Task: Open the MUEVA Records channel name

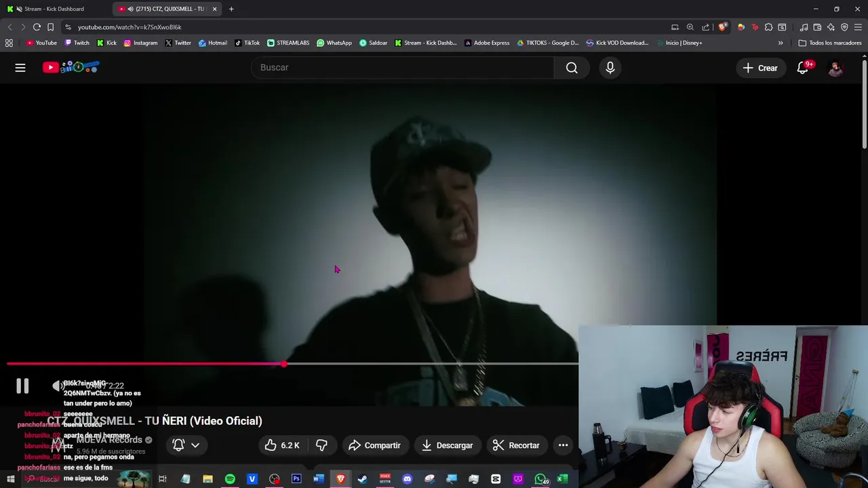Action: point(109,440)
